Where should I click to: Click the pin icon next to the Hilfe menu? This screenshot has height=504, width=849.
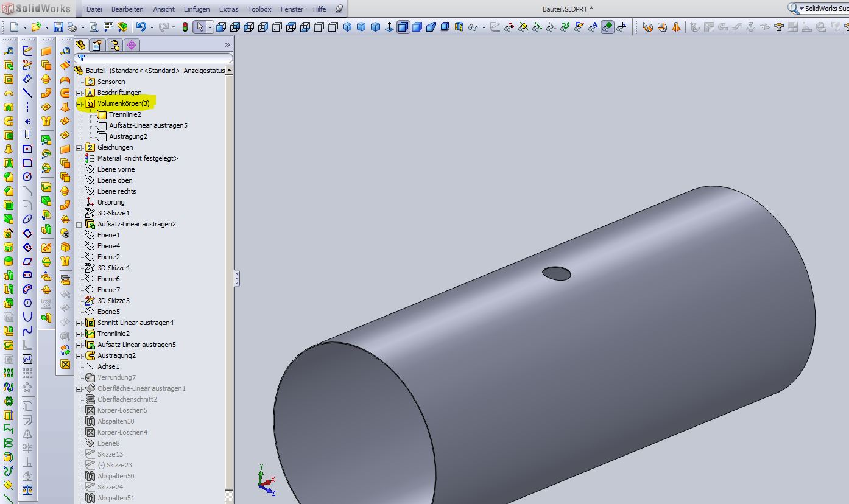[339, 9]
